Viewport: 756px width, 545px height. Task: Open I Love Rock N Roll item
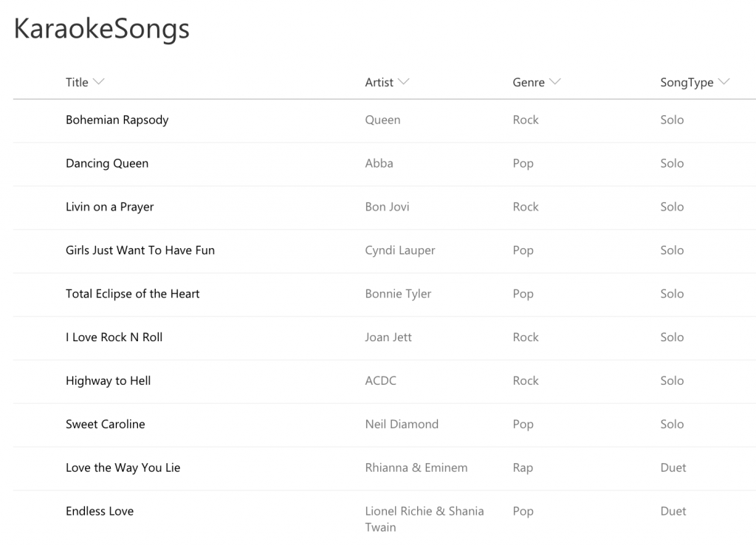point(114,337)
